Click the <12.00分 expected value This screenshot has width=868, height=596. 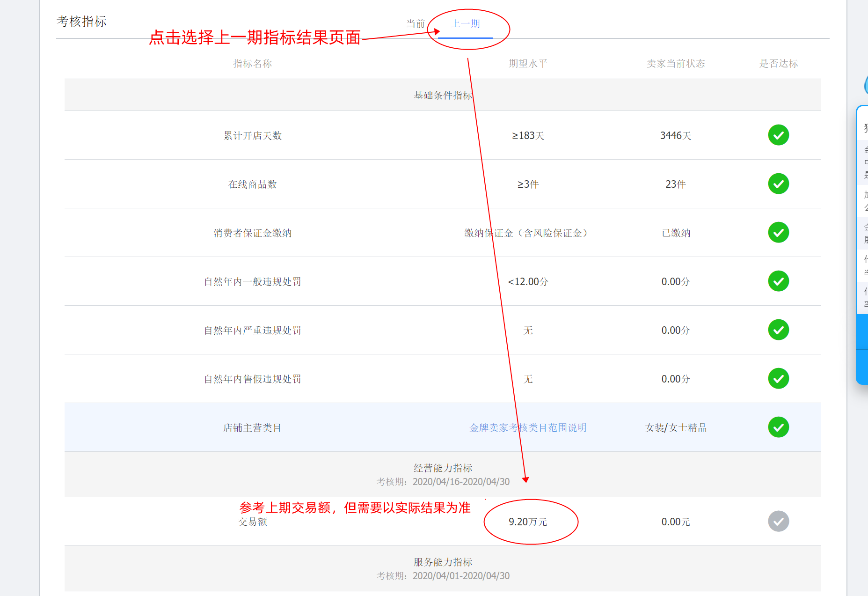528,282
